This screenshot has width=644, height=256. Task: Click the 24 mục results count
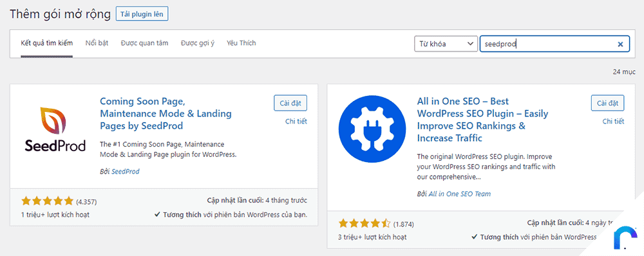(x=624, y=72)
